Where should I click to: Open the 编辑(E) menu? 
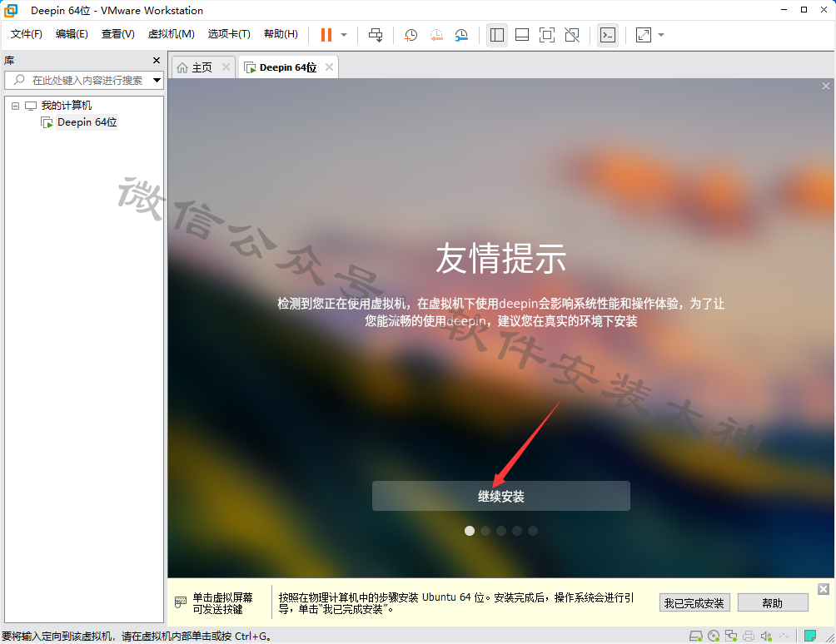tap(72, 34)
